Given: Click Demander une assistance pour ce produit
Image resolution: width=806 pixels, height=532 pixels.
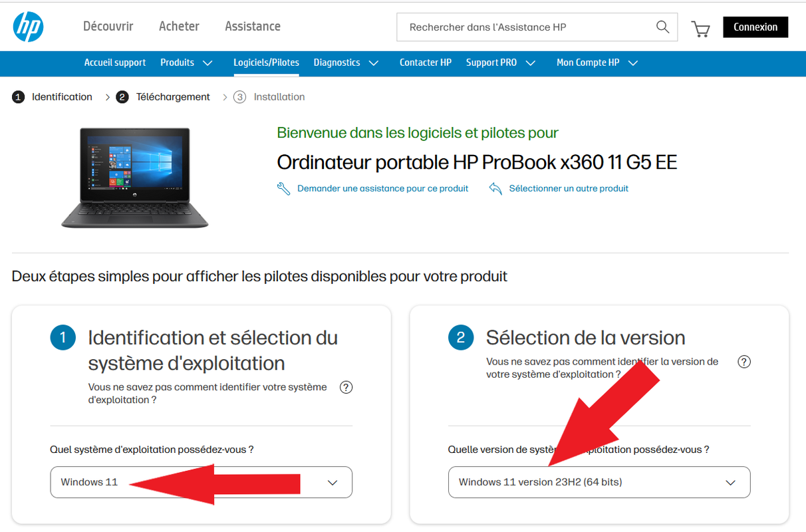Looking at the screenshot, I should (x=382, y=189).
